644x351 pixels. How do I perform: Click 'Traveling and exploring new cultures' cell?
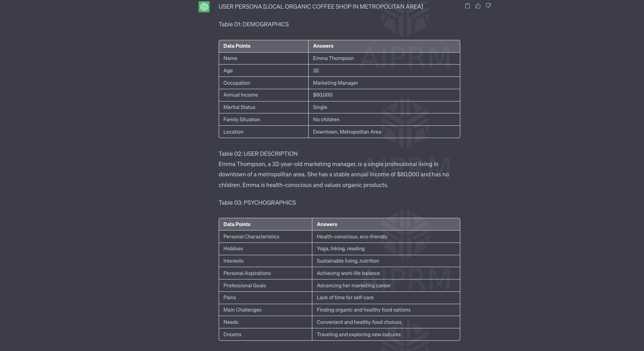point(386,335)
